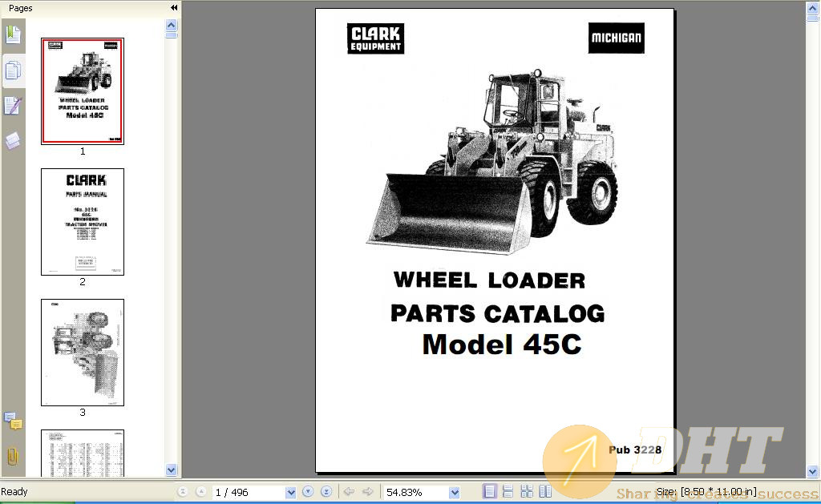Image resolution: width=821 pixels, height=504 pixels.
Task: Switch to facing pages layout
Action: click(545, 492)
